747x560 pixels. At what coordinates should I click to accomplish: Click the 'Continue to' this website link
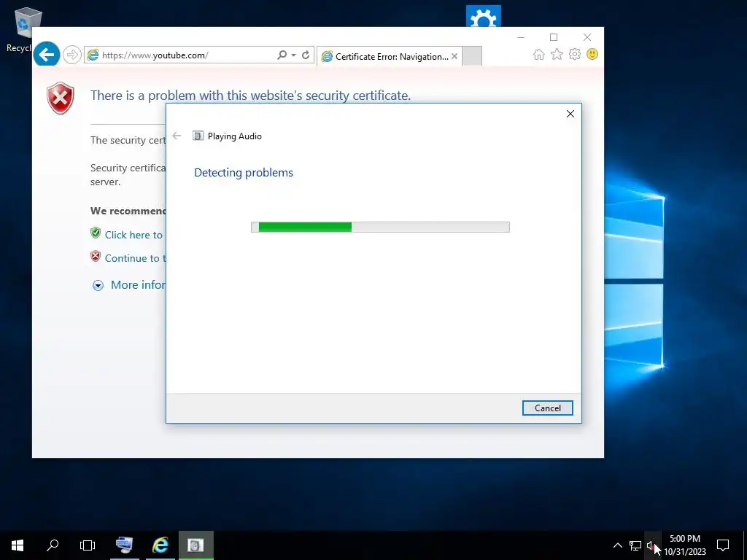click(x=135, y=258)
